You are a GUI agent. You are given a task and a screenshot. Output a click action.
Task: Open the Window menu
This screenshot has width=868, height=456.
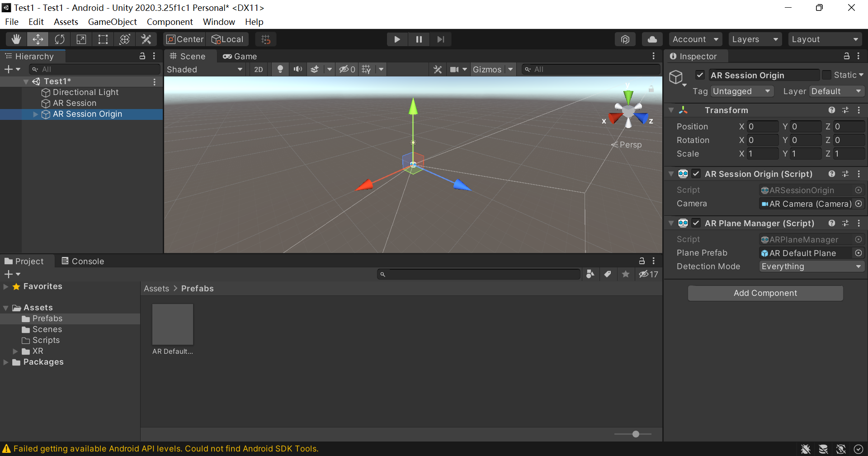(219, 22)
